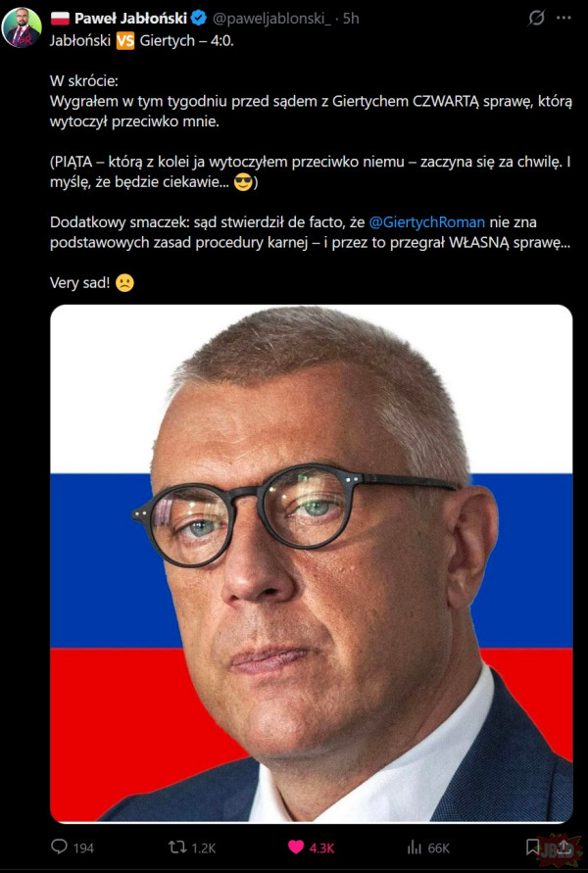The width and height of the screenshot is (588, 873).
Task: Follow the @GiertychRoman mention link
Action: pos(426,222)
